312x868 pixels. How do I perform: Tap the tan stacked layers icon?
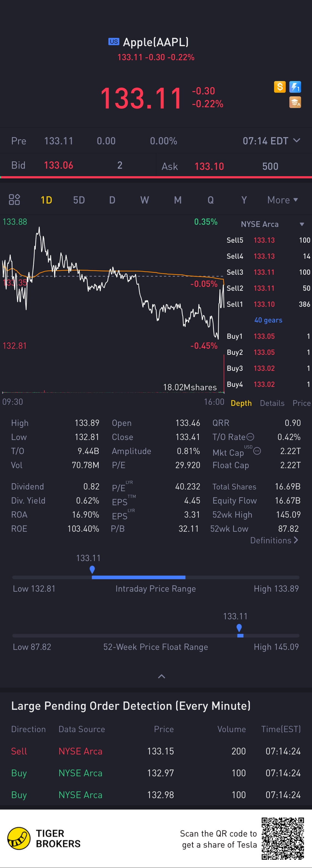click(x=295, y=102)
